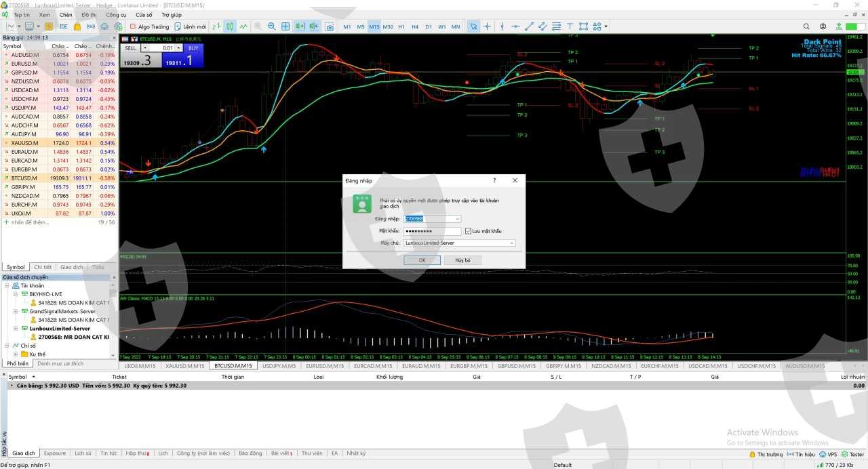Toggle the 'Lưu mật khẩu' checkbox
Screen dimensions: 868x469
(468, 231)
